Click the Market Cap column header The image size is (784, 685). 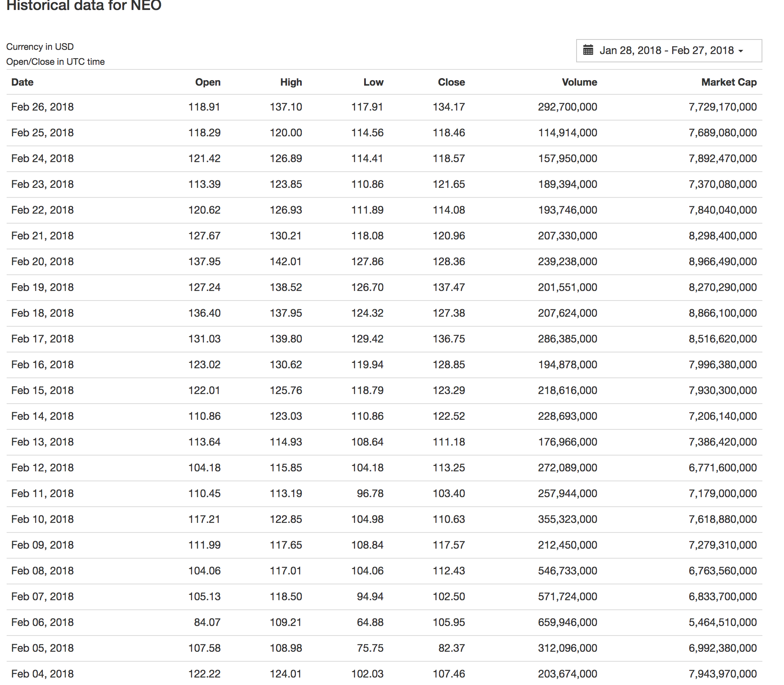[729, 82]
